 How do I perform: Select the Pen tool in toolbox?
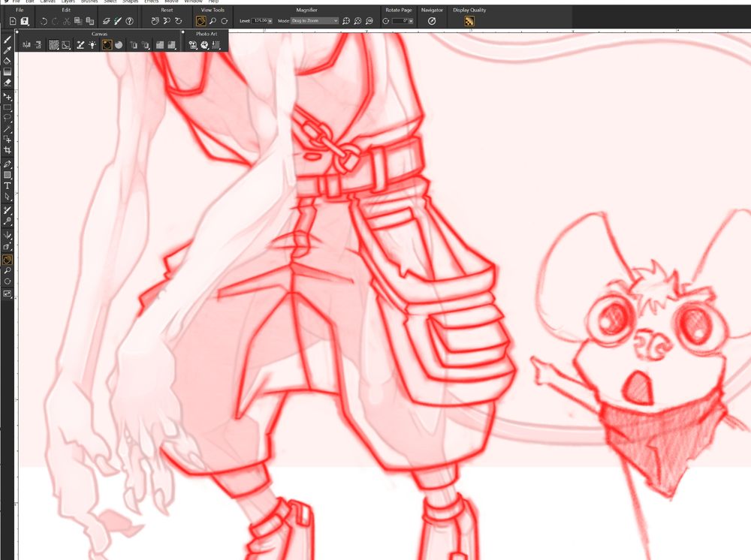pos(8,164)
